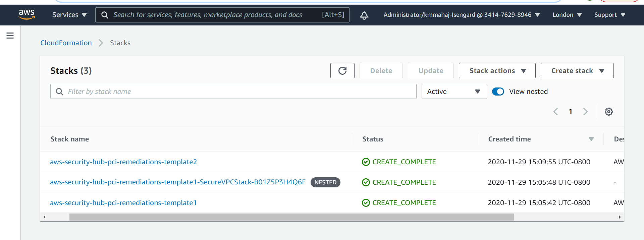Click the horizontal scrollbar left arrow
The height and width of the screenshot is (240, 644).
pyautogui.click(x=44, y=217)
